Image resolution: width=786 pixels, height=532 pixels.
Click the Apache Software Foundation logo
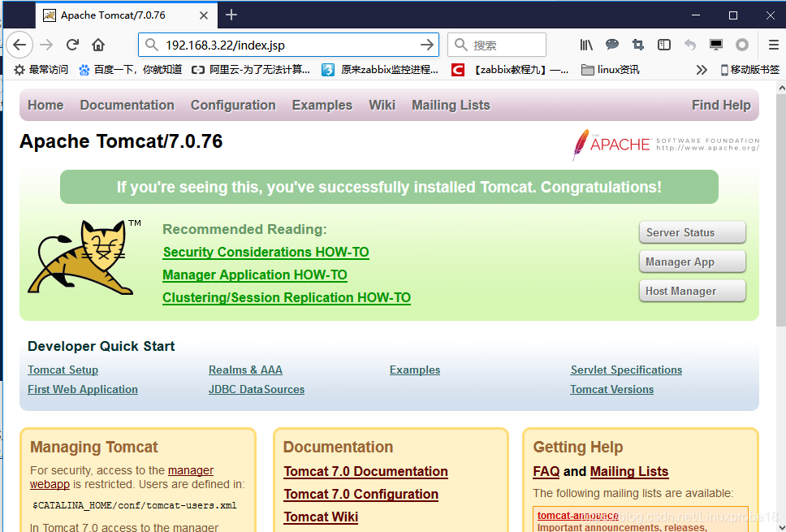[666, 145]
